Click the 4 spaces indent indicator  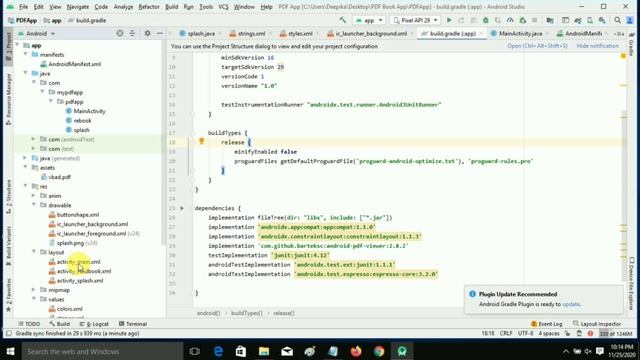click(549, 333)
